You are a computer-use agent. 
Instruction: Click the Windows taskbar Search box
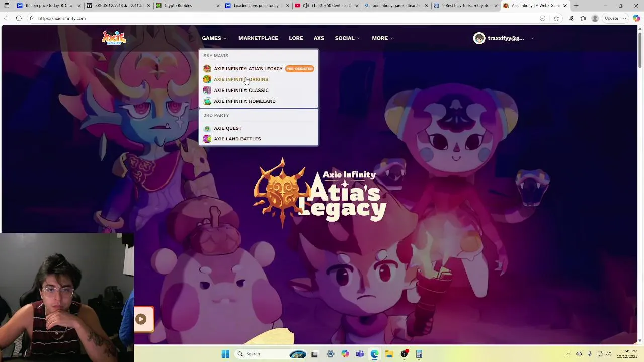point(270,354)
